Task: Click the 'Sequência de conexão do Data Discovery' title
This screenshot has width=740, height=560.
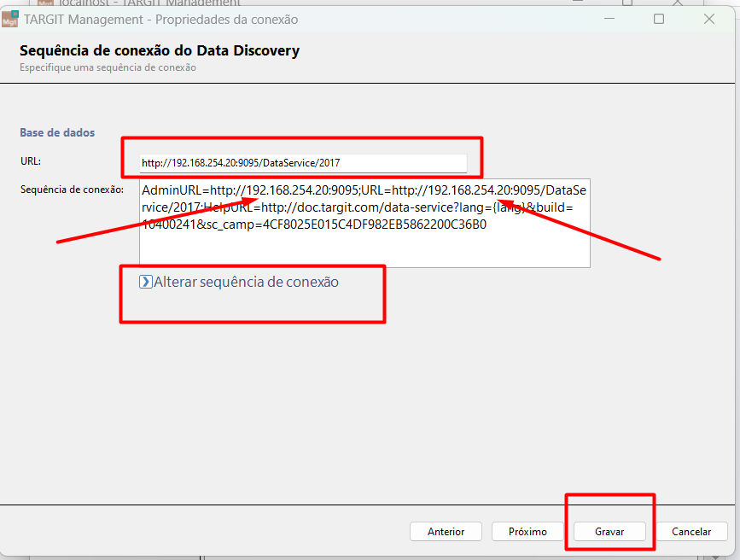Action: tap(160, 50)
